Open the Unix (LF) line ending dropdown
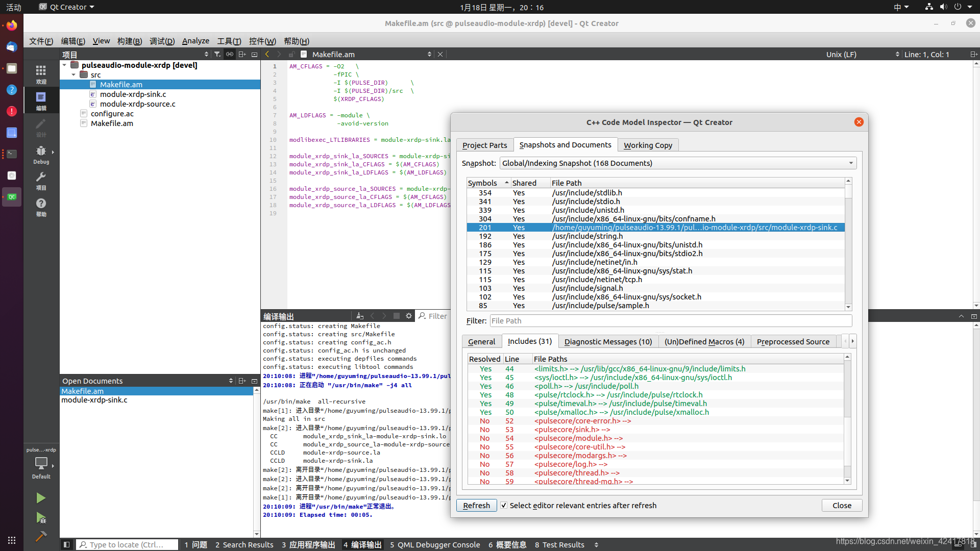The height and width of the screenshot is (551, 980). coord(862,54)
